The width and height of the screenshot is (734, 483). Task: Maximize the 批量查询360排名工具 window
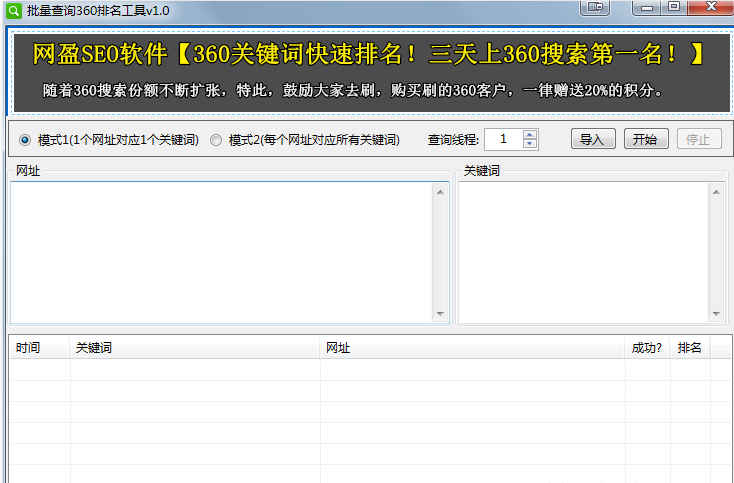click(x=674, y=7)
